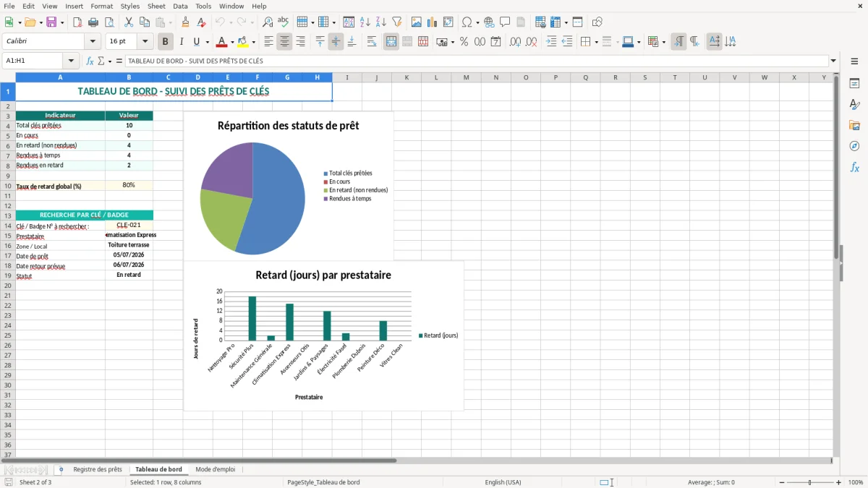Toggle Merge and Center Cells
The height and width of the screenshot is (488, 868).
pos(391,42)
